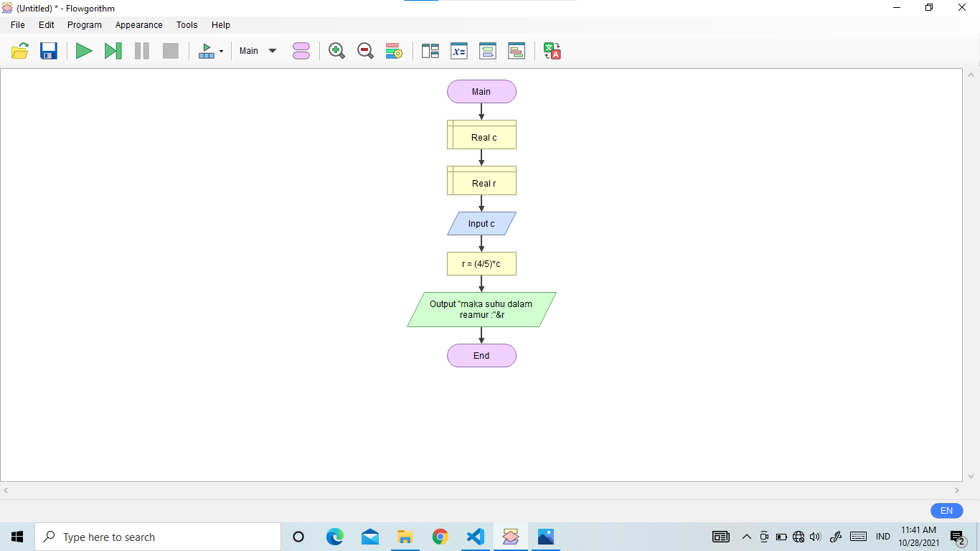Open the Program menu

click(84, 24)
